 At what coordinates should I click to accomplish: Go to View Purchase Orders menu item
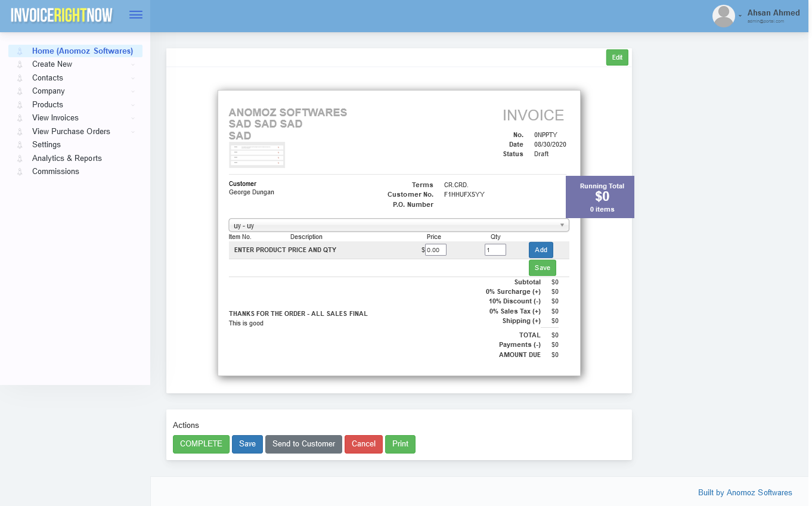click(71, 131)
